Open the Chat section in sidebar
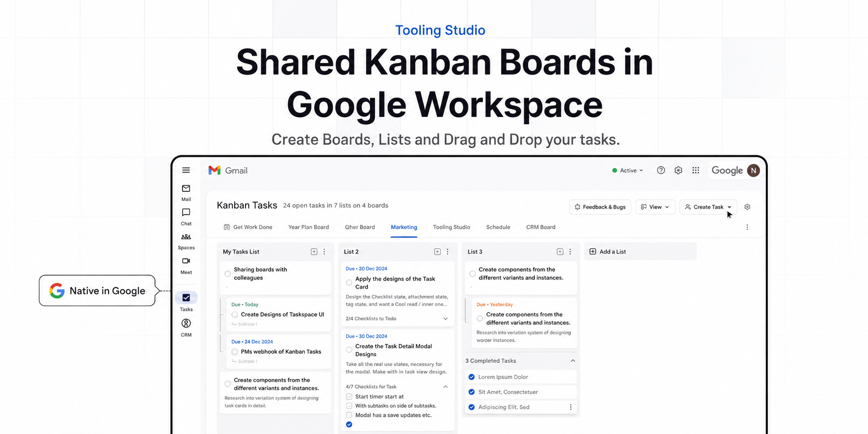868x434 pixels. [186, 217]
